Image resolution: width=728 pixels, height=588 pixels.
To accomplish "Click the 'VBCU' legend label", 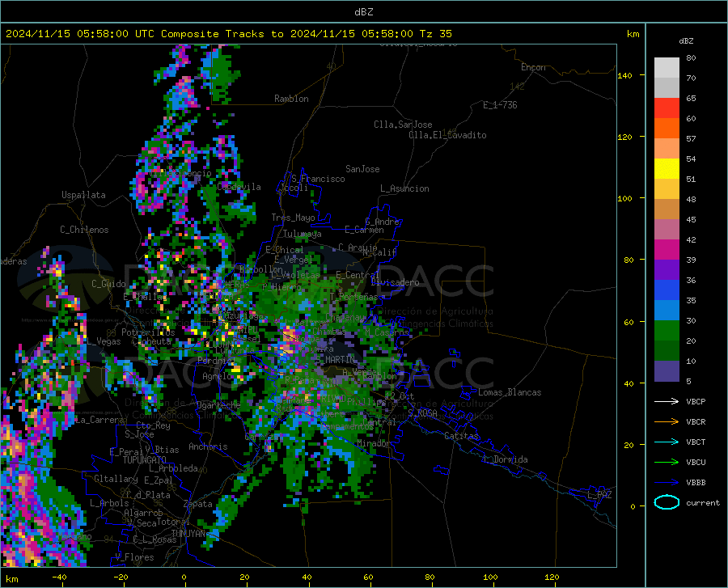I will (696, 463).
